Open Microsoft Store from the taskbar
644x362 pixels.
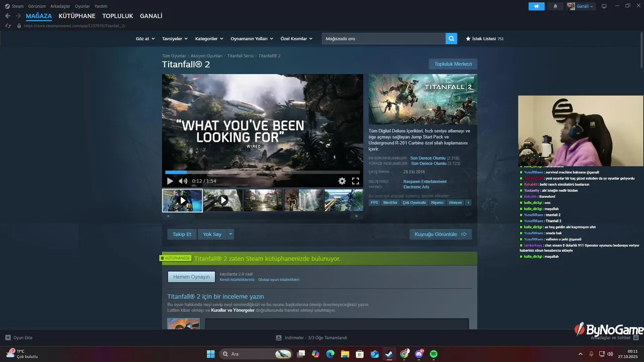360,354
